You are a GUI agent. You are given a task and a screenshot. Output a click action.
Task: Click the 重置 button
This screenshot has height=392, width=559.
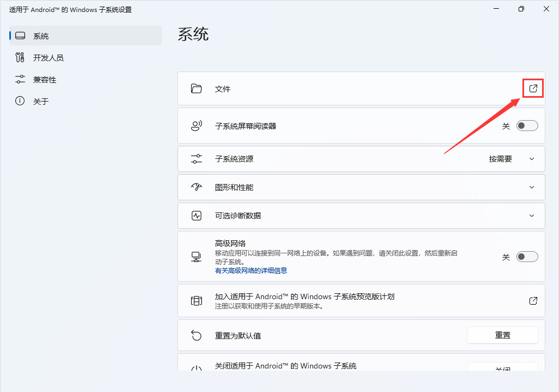click(x=502, y=335)
